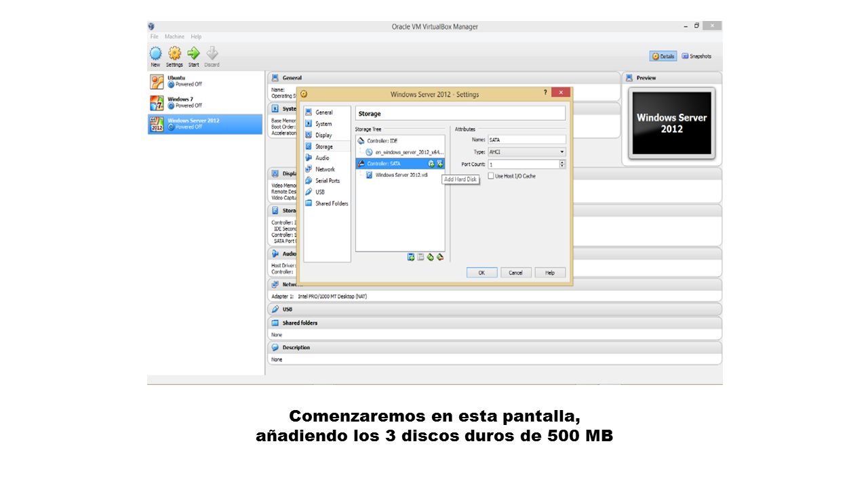Click the help question mark in Settings title bar
This screenshot has width=868, height=488.
(x=546, y=93)
